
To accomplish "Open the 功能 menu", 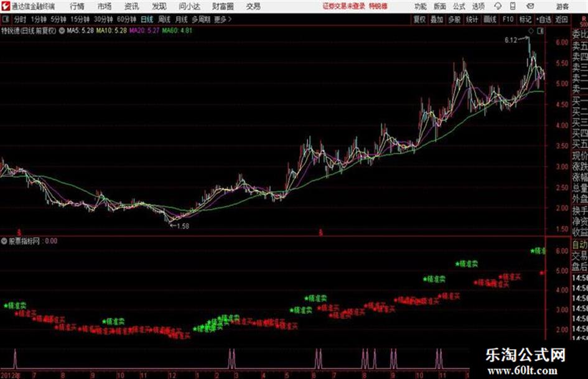I will pos(421,6).
